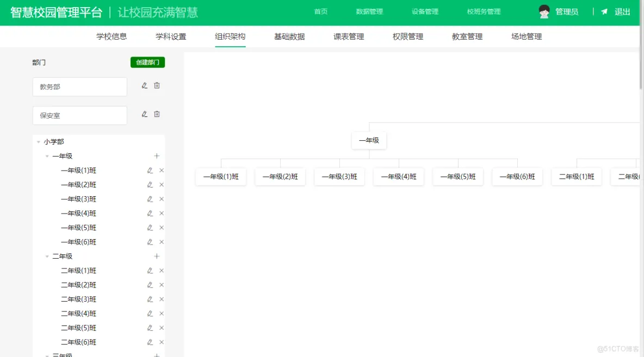Collapse the 二年级 tree node
Image resolution: width=644 pixels, height=357 pixels.
click(x=47, y=256)
